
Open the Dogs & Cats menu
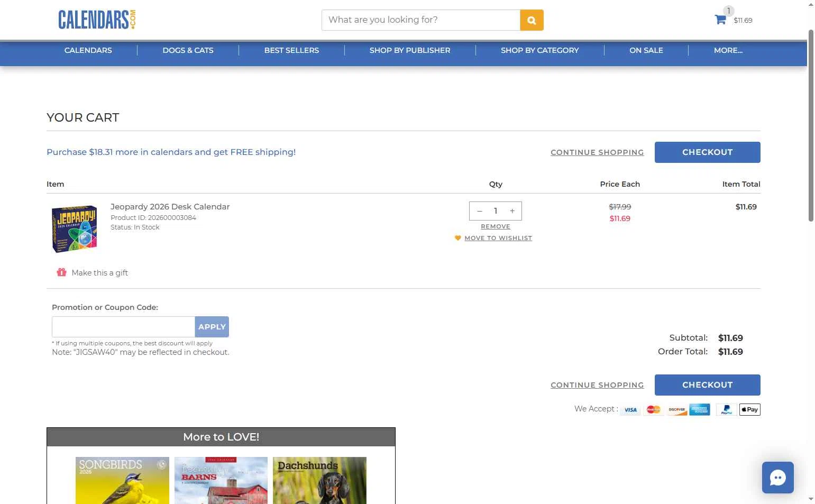pos(188,50)
